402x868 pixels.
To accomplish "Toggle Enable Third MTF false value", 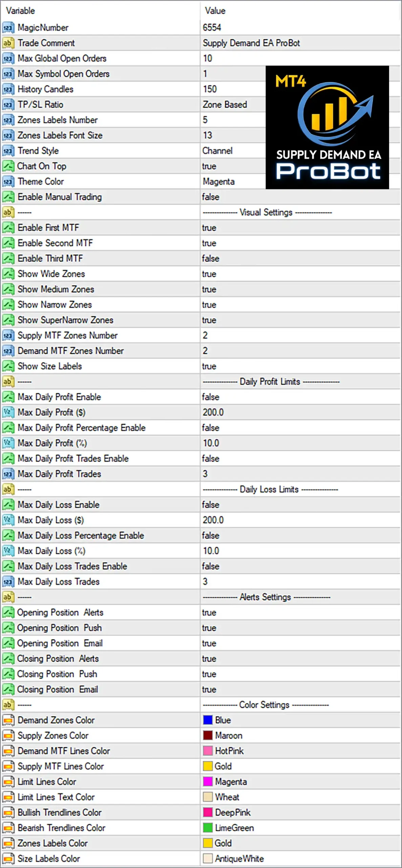I will (x=211, y=258).
